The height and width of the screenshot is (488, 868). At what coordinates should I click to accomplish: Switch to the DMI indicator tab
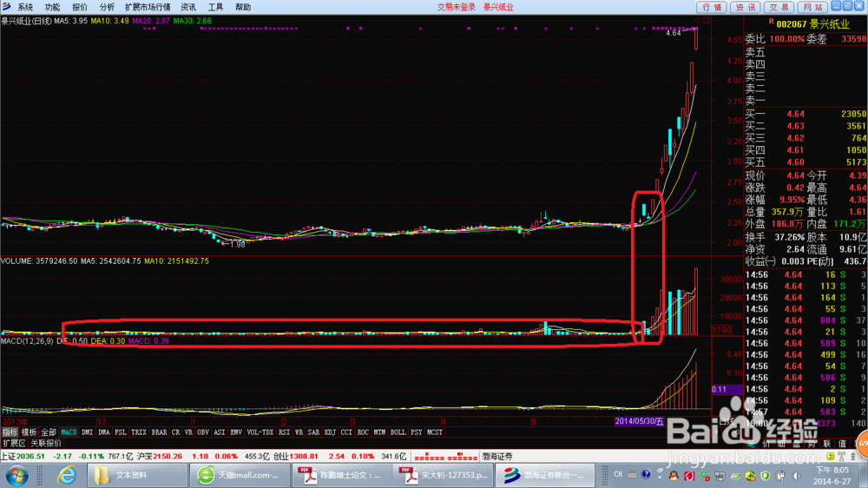coord(88,432)
